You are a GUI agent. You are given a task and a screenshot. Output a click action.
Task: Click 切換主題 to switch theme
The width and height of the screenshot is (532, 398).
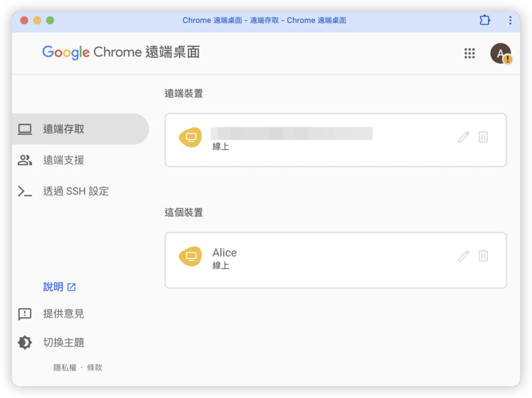63,342
